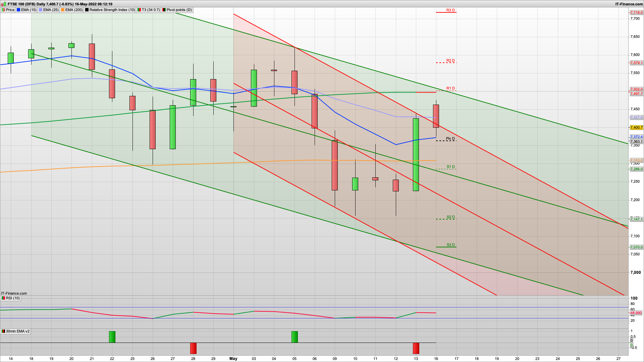Click the 7,502.0 R1 price axis tag
The height and width of the screenshot is (362, 644).
point(636,89)
